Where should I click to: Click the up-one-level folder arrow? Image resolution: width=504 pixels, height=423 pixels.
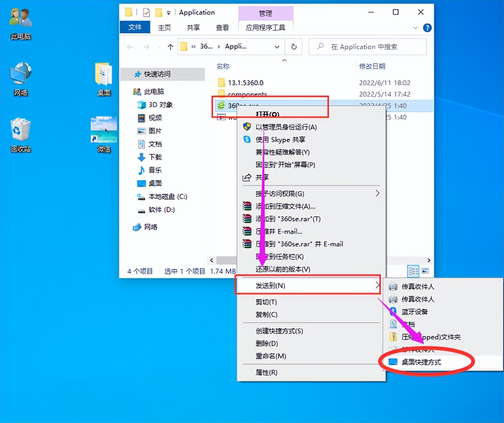(x=170, y=46)
